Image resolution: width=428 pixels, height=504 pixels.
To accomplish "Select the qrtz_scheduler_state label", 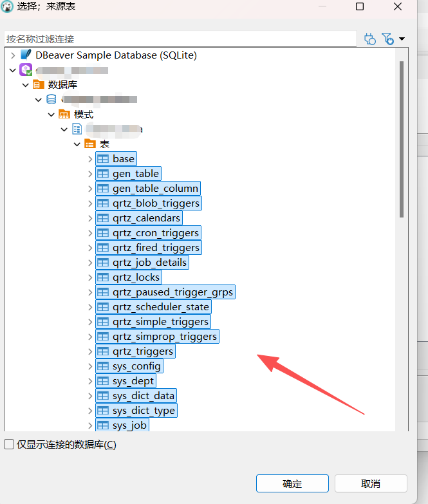I will tap(161, 307).
